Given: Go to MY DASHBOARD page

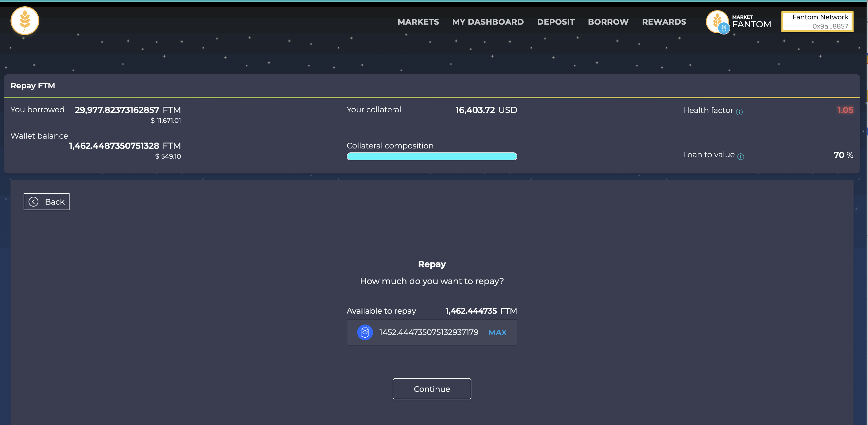Looking at the screenshot, I should (487, 22).
